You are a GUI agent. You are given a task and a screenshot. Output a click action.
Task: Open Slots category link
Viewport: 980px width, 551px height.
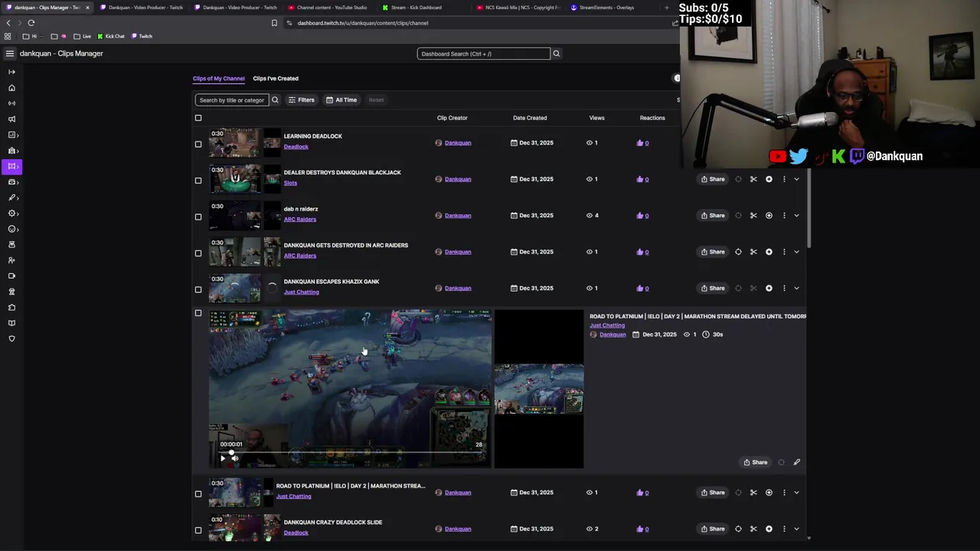pyautogui.click(x=290, y=183)
